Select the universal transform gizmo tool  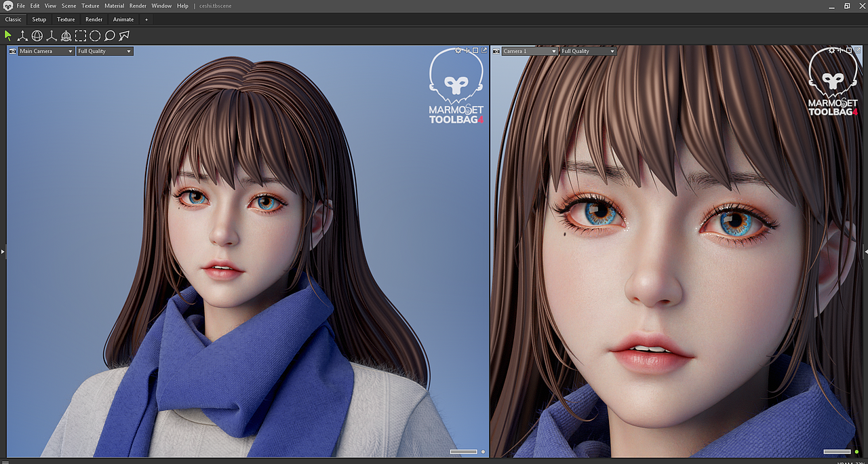(66, 36)
